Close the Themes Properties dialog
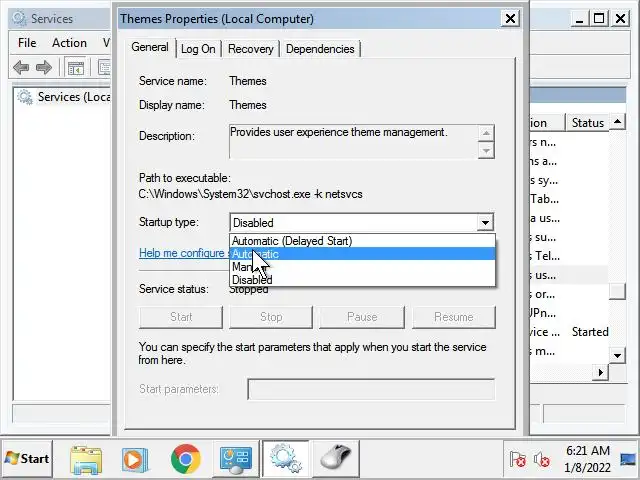 tap(510, 18)
